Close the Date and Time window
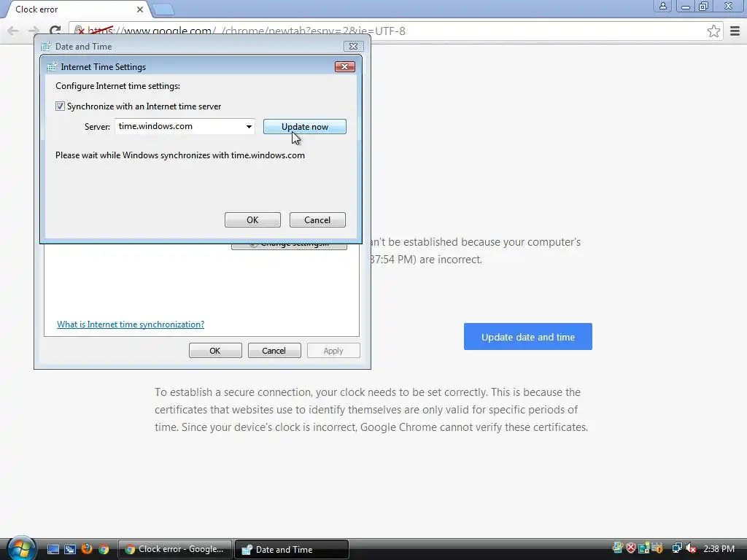This screenshot has width=747, height=560. [354, 46]
